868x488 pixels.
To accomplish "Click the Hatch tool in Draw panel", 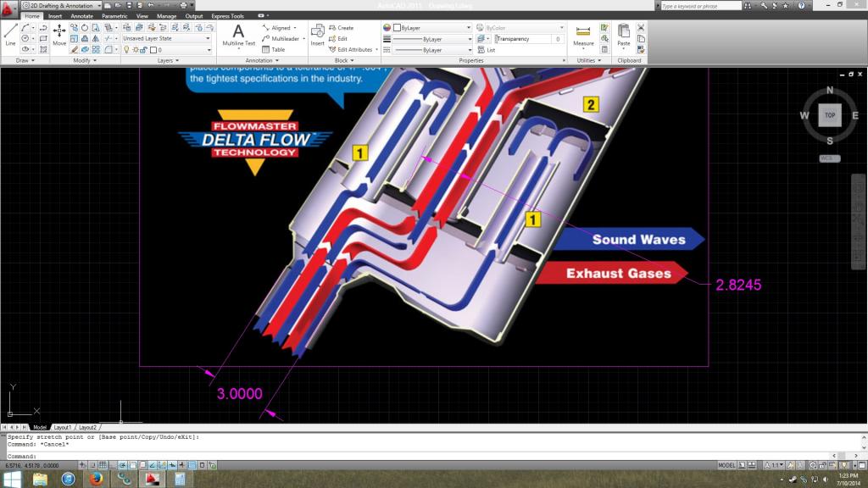I will click(x=43, y=49).
